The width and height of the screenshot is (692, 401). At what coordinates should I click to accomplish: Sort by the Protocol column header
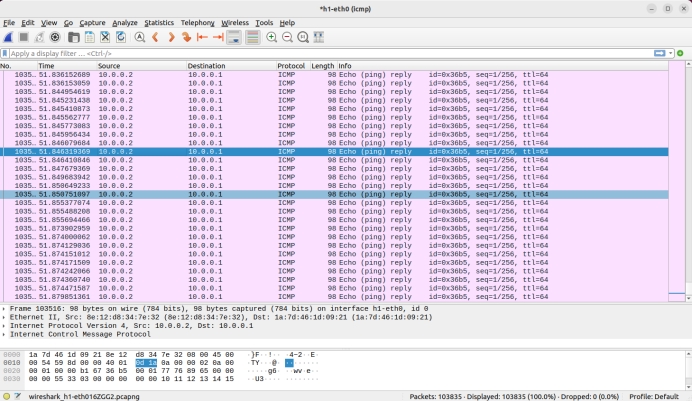[x=290, y=66]
